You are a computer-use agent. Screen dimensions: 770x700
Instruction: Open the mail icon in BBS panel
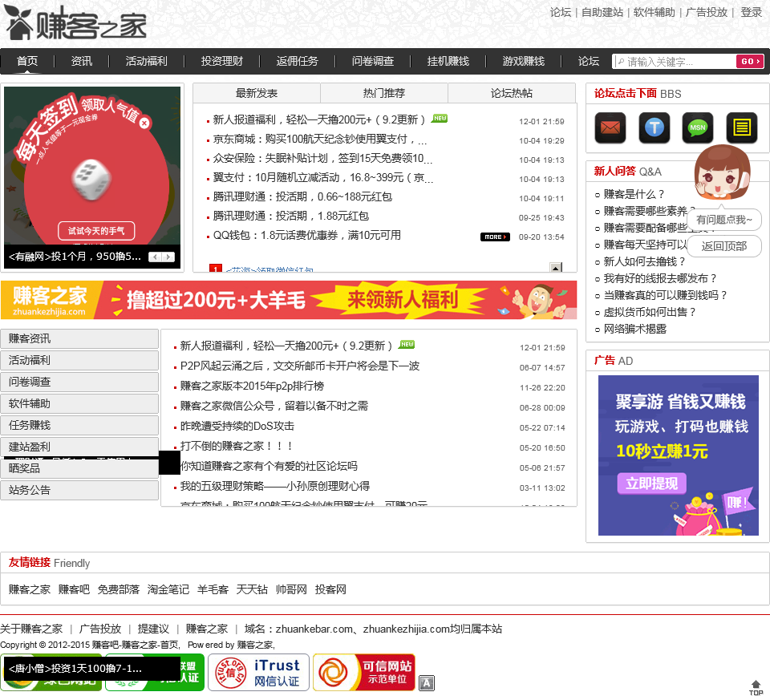(610, 127)
